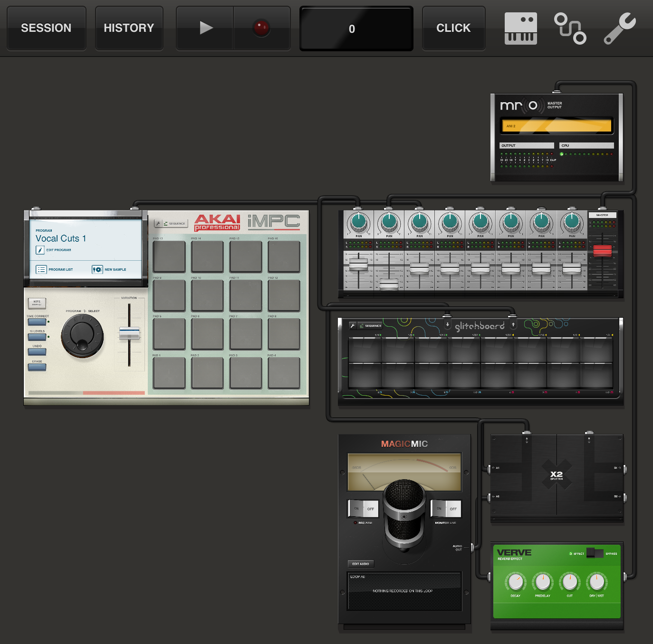Click the X2 Splitter B1 output jack

(x=624, y=469)
